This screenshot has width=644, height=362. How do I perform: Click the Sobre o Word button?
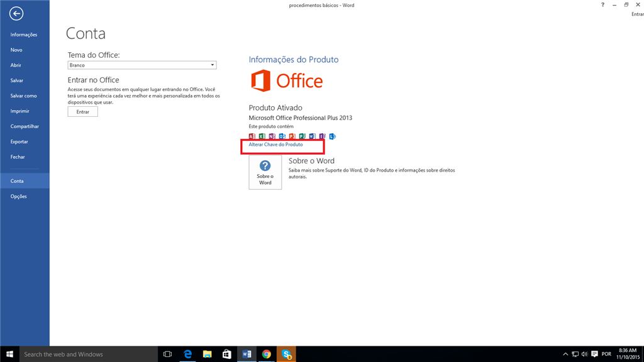coord(265,172)
